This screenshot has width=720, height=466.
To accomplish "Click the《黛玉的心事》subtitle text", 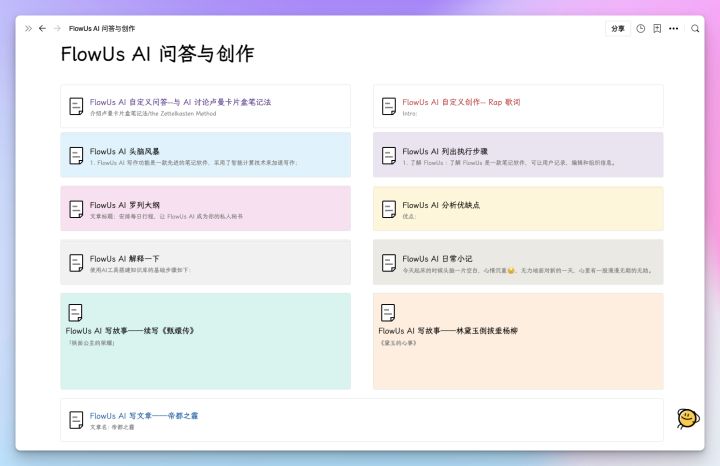I will 398,343.
